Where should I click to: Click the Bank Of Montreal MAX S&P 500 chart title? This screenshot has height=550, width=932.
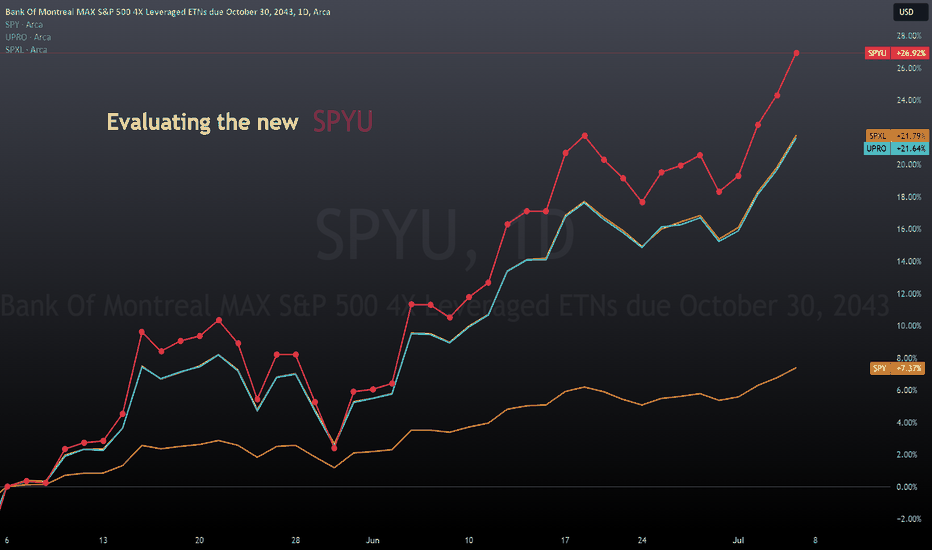click(x=168, y=12)
